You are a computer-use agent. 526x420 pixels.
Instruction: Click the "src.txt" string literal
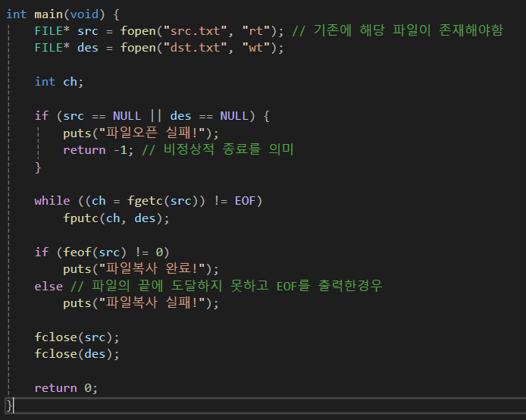pos(196,31)
